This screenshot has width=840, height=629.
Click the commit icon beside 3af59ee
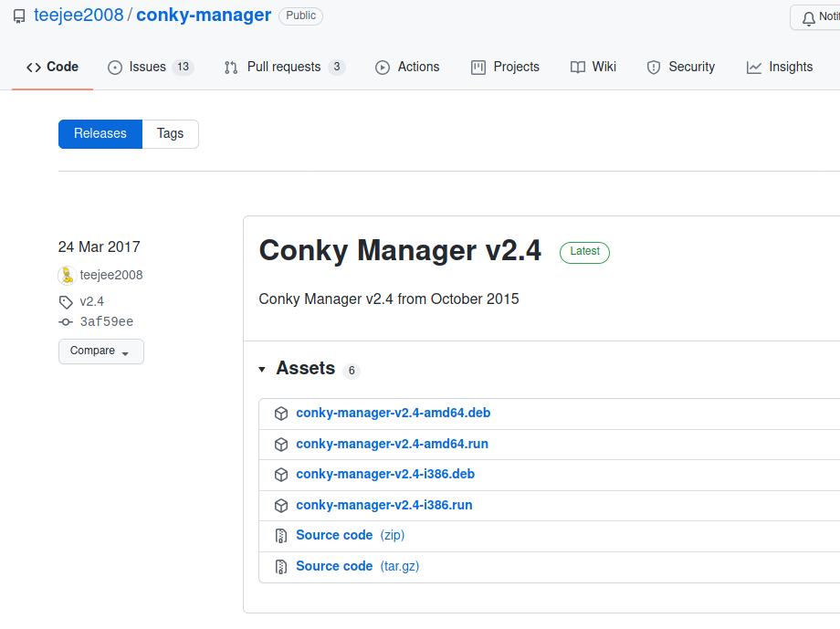(x=66, y=322)
